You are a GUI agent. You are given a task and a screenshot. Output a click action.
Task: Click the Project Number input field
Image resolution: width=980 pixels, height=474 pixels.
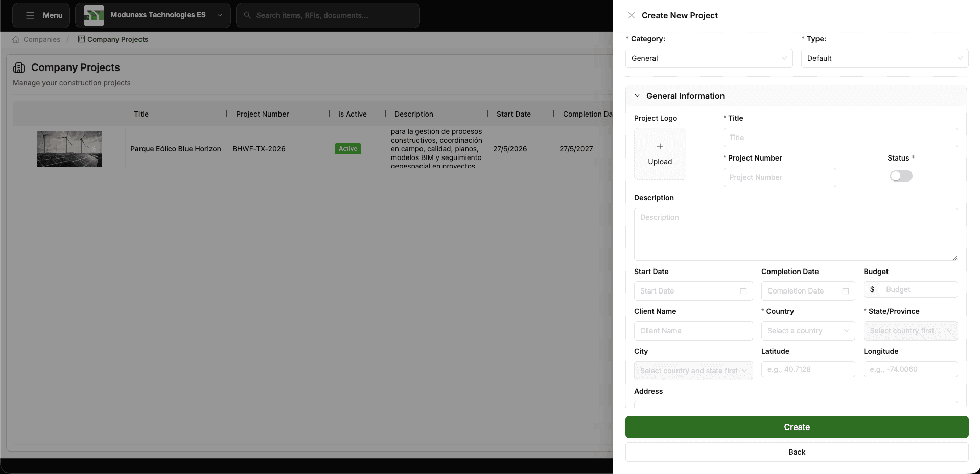click(x=780, y=177)
